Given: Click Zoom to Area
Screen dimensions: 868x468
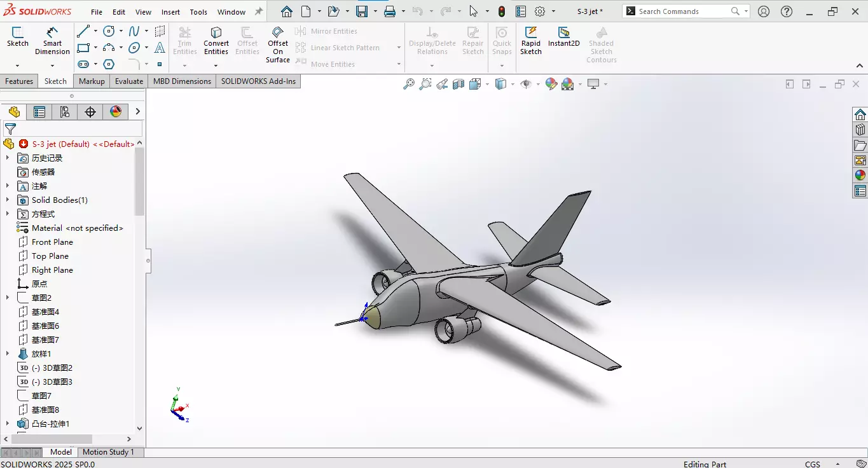Looking at the screenshot, I should point(425,84).
